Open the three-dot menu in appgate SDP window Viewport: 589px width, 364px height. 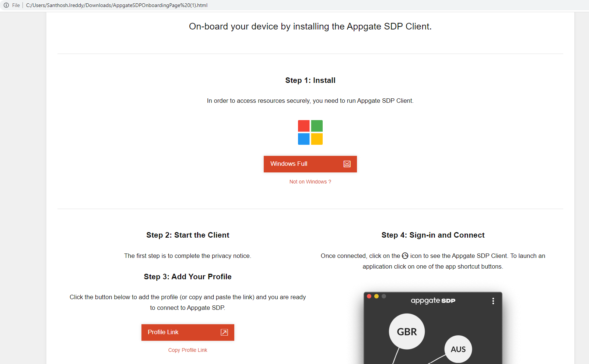pos(494,301)
